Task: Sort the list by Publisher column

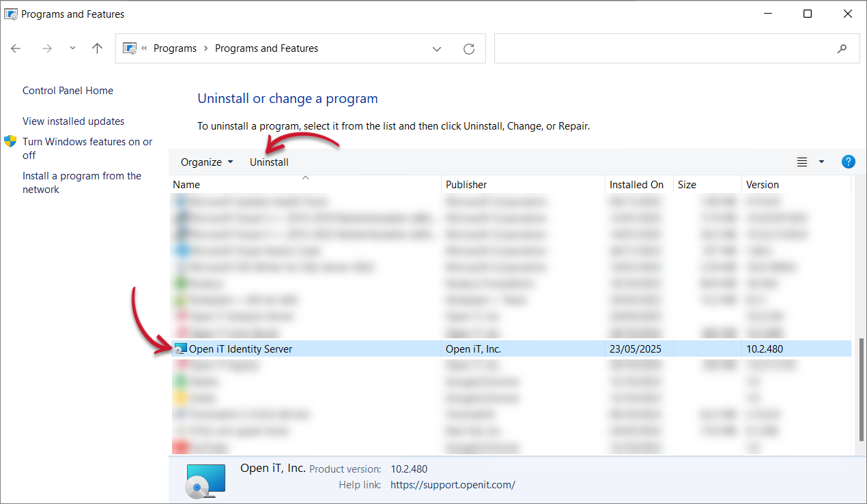Action: [466, 185]
